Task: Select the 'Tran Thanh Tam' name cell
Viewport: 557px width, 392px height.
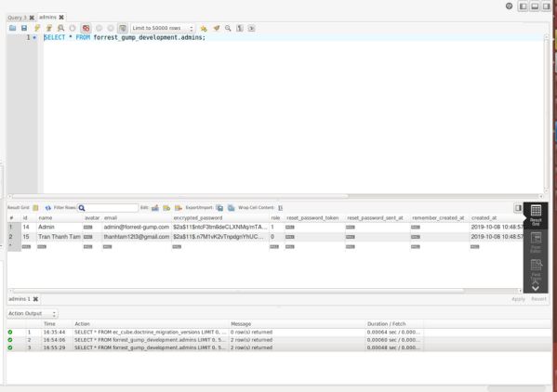Action: [x=60, y=237]
